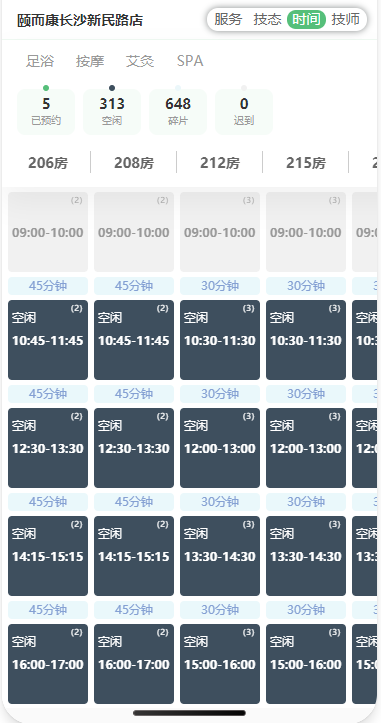Choose the 艾灸 service category

tap(140, 61)
